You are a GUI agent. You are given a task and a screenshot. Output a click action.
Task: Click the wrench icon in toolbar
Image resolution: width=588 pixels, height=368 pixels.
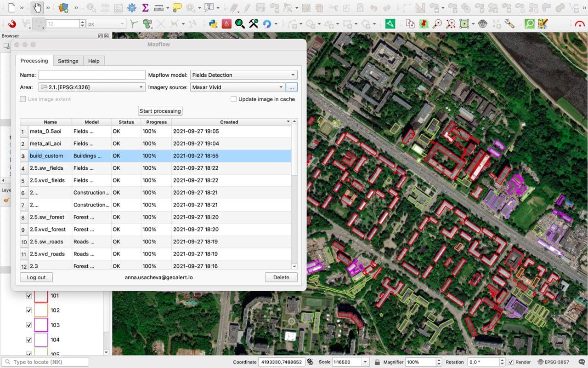[x=509, y=24]
